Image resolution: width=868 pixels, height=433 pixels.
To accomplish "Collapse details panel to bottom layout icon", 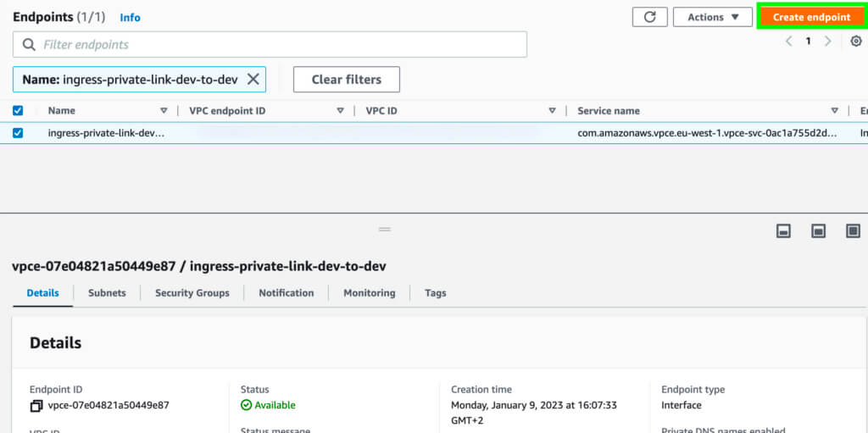I will [x=783, y=230].
